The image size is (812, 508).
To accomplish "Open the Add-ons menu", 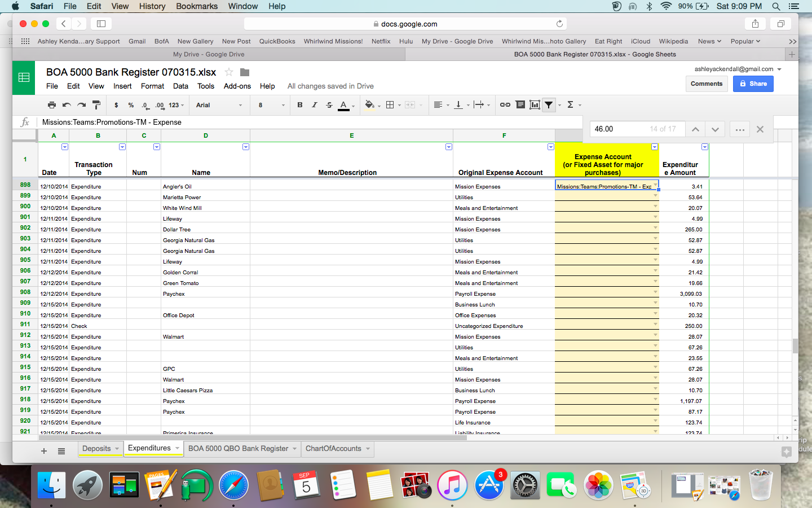I will (237, 86).
